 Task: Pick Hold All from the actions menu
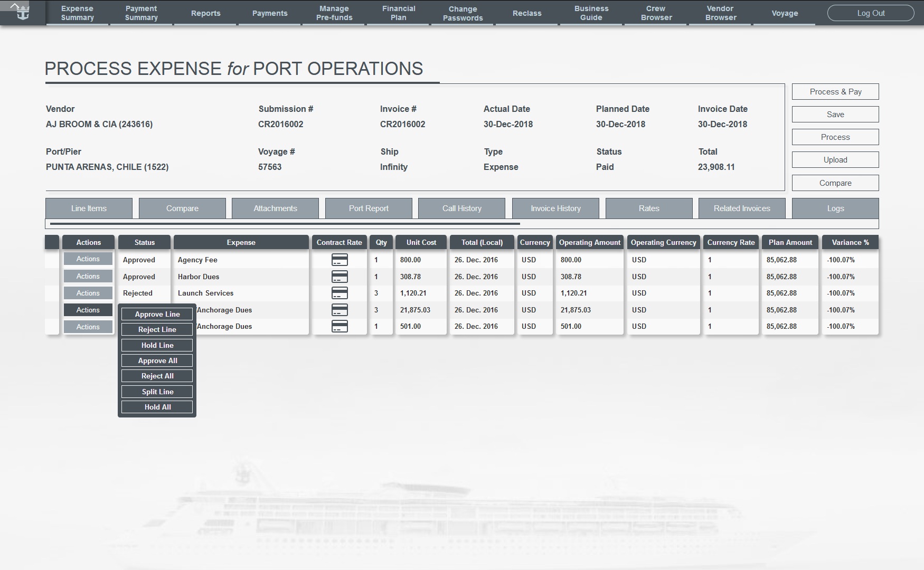pos(157,407)
